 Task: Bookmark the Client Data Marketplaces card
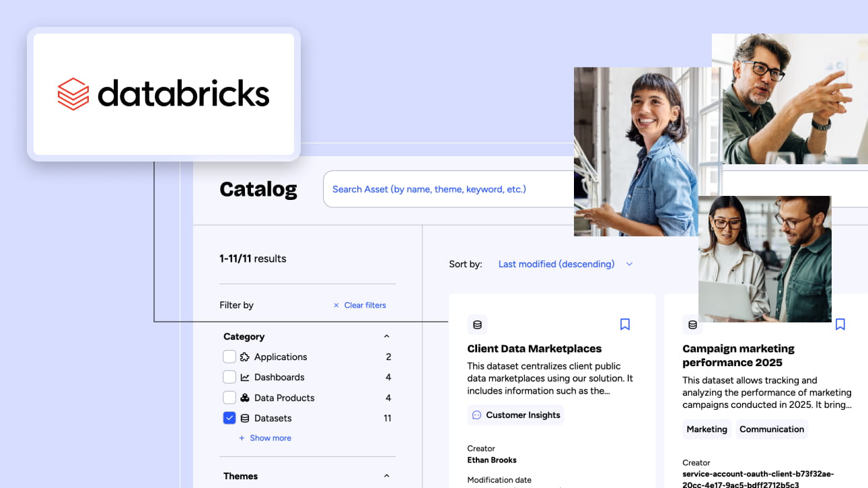coord(624,324)
